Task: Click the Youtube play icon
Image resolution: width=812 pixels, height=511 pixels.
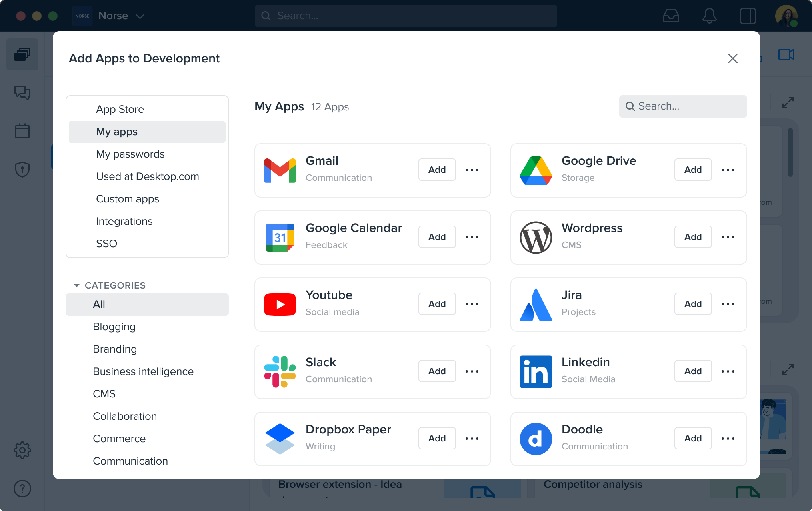Action: coord(280,304)
